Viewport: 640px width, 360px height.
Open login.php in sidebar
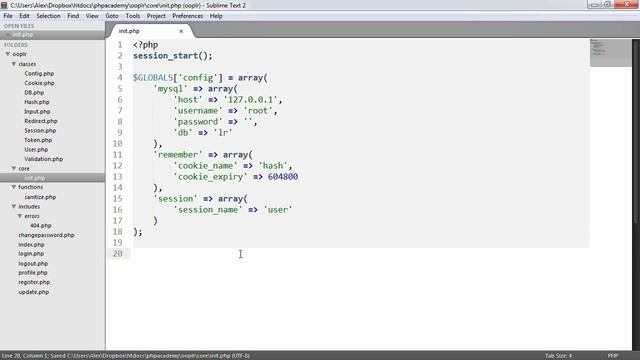[x=31, y=253]
